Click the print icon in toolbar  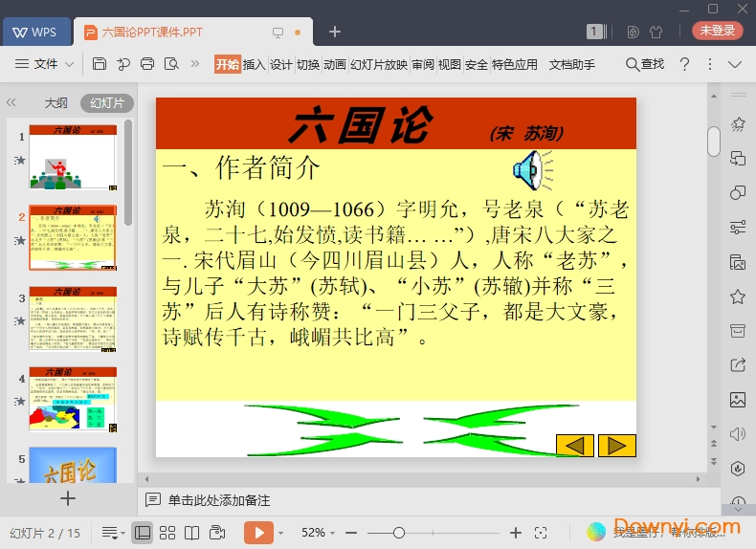point(147,64)
